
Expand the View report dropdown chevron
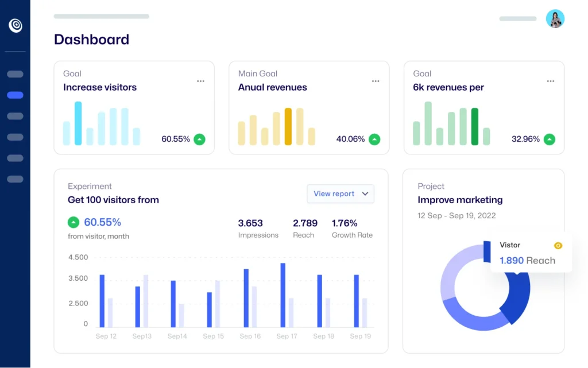click(365, 194)
